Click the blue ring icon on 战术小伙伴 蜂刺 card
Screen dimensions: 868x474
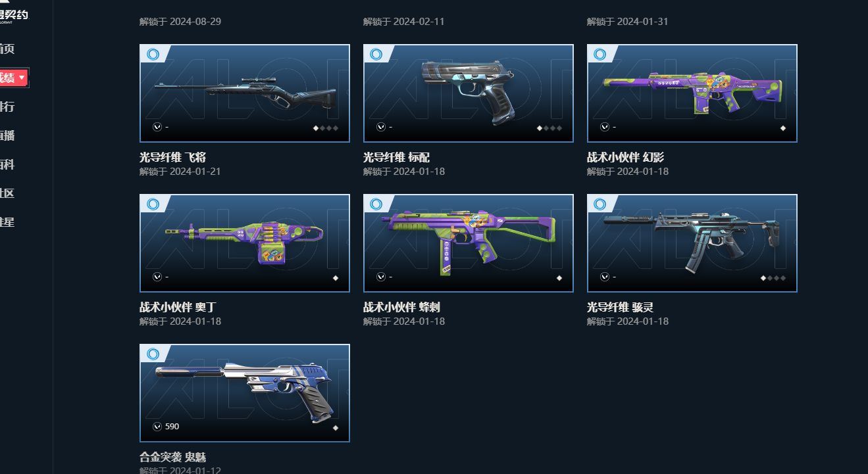(x=376, y=204)
